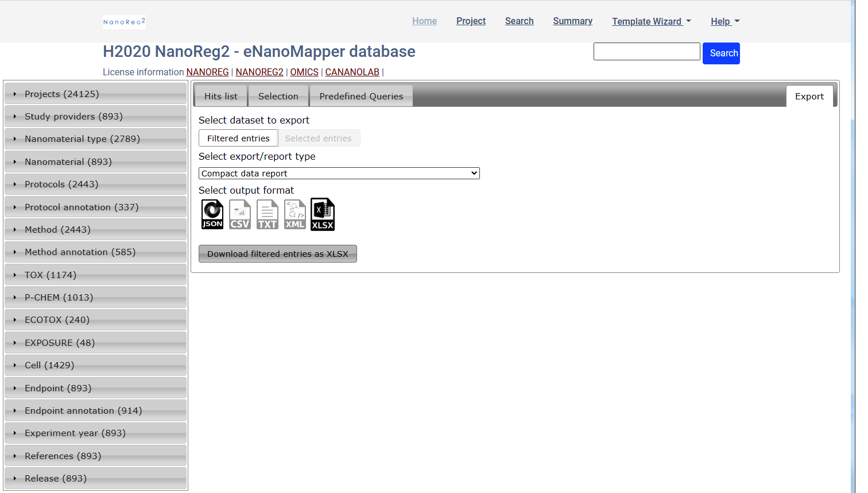Choose the CSV output format icon

pyautogui.click(x=239, y=214)
